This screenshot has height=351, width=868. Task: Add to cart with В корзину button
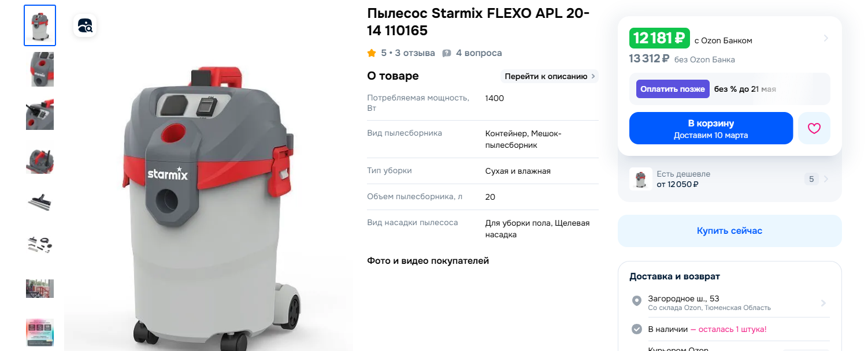tap(711, 128)
